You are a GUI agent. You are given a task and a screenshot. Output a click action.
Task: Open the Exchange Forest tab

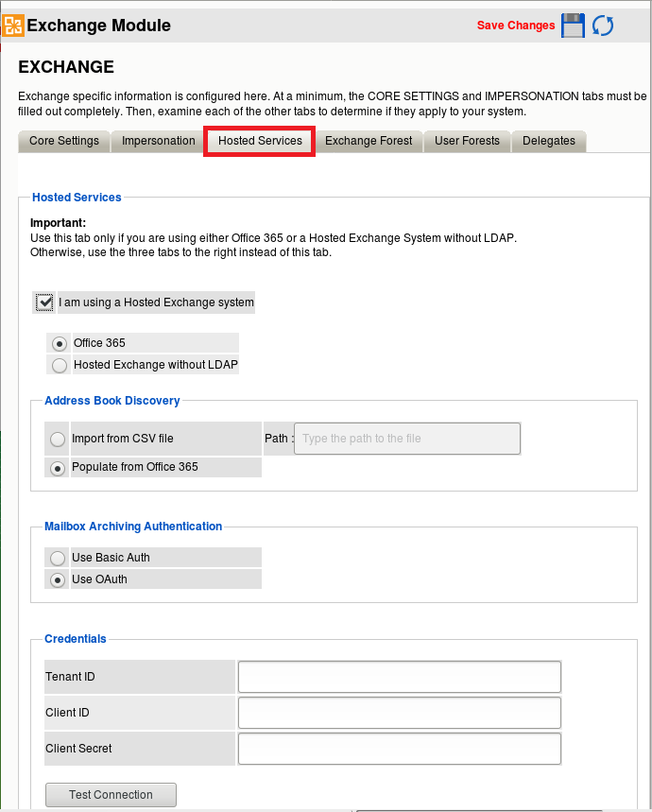369,141
